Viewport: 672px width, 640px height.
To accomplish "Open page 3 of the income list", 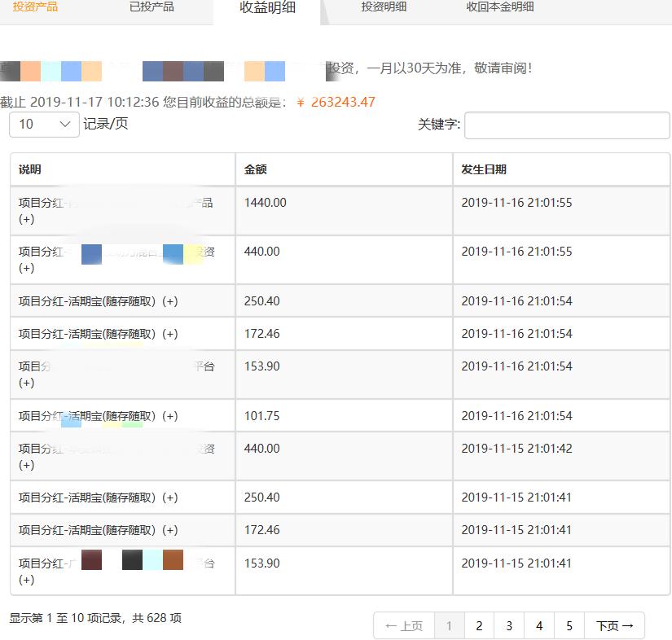I will (509, 625).
